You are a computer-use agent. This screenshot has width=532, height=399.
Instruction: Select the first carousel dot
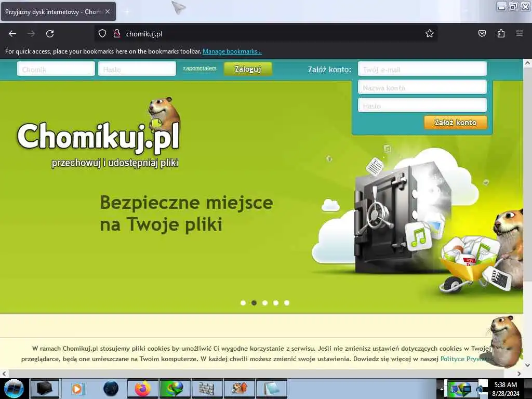click(243, 303)
